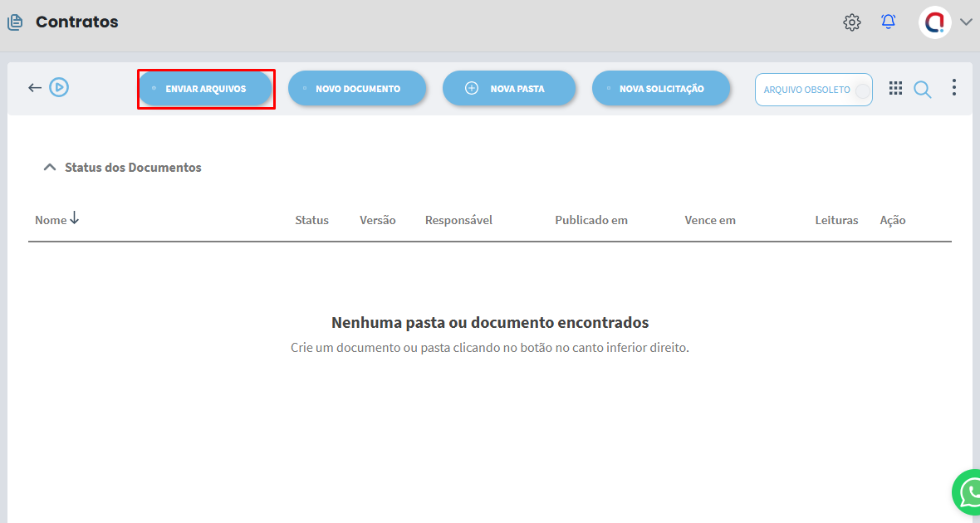The height and width of the screenshot is (523, 980).
Task: Expand the profile dropdown chevron
Action: point(966,22)
